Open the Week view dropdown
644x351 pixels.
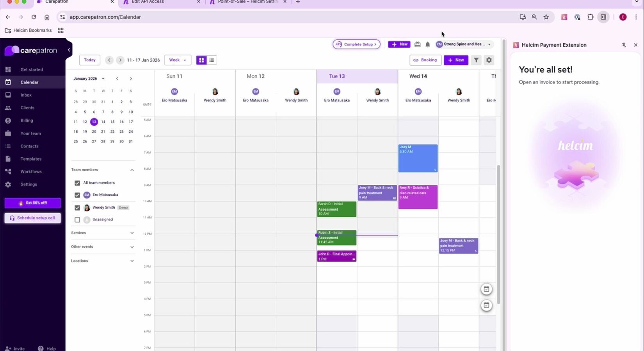click(178, 60)
